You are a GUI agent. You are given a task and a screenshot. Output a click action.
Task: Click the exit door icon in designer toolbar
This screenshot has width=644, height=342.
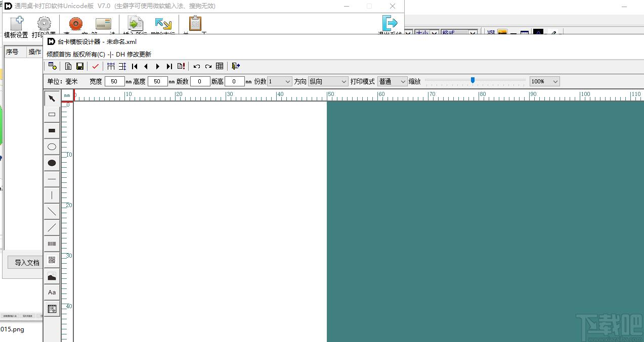tap(236, 66)
